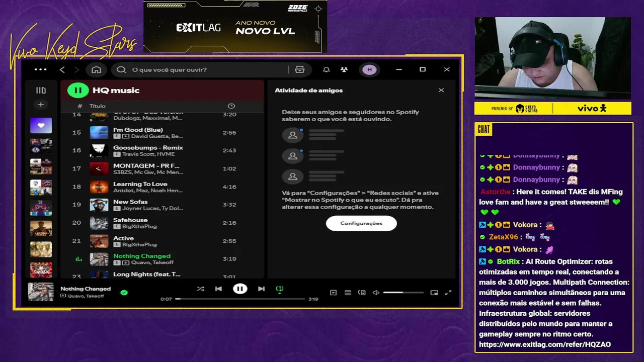Viewport: 644px width, 362px height.
Task: Click username 'ZetaX96' in chat
Action: 504,237
